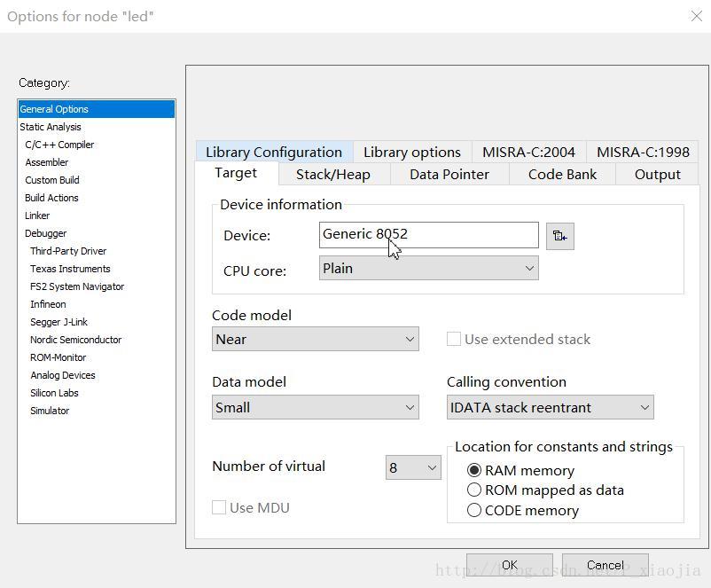The image size is (711, 588).
Task: Select the RAM memory radio option
Action: (x=474, y=470)
